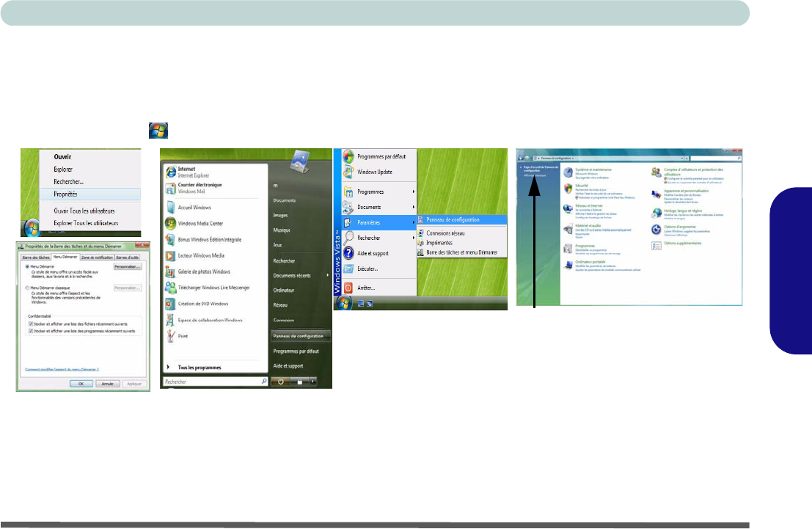Click the search magnifier in Start menu
This screenshot has width=812, height=529.
(263, 382)
